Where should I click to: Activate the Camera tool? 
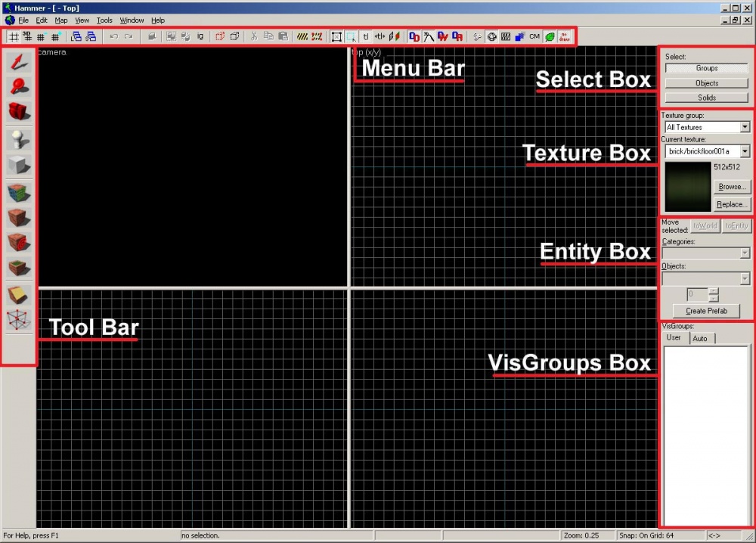tap(19, 112)
